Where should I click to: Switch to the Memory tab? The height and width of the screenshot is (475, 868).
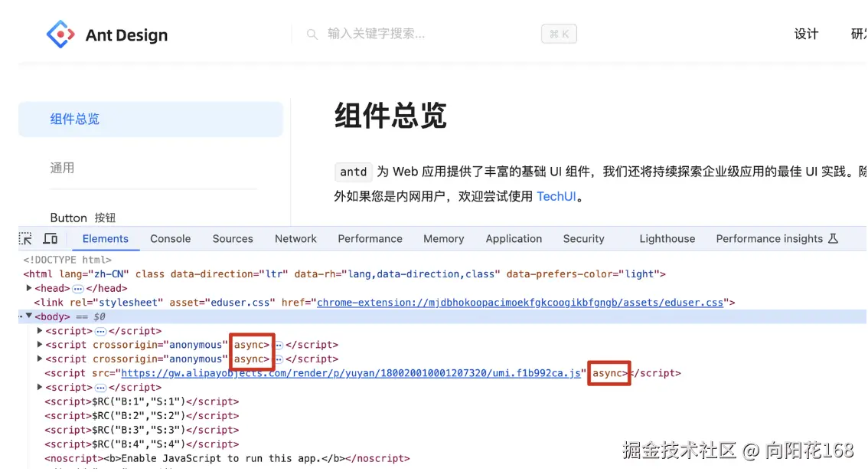[x=443, y=239]
